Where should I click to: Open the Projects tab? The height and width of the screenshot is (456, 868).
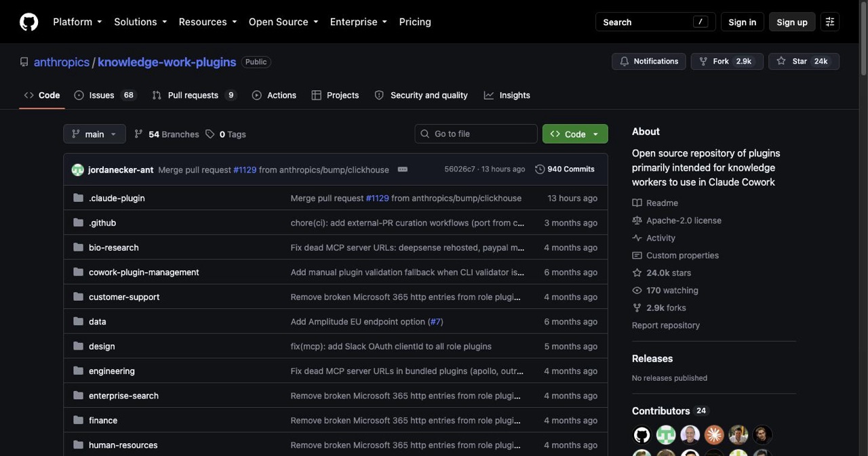[335, 95]
